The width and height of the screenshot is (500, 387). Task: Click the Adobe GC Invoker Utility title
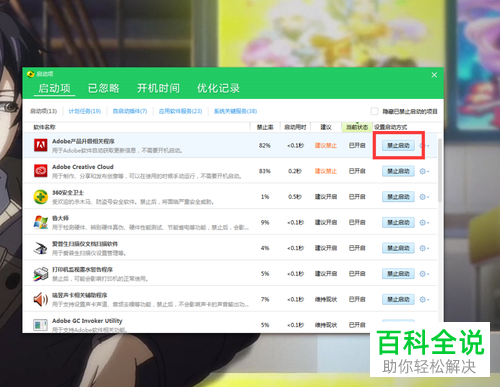pos(87,321)
